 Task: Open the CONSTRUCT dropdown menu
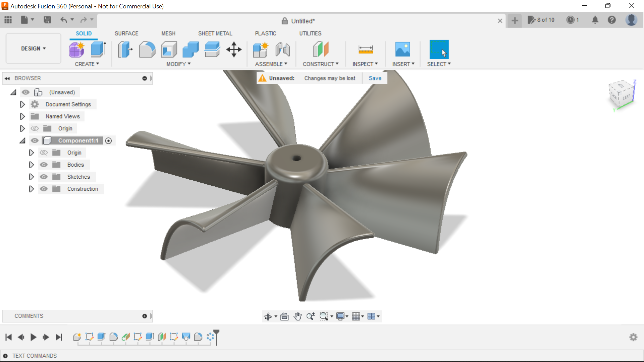pyautogui.click(x=321, y=64)
